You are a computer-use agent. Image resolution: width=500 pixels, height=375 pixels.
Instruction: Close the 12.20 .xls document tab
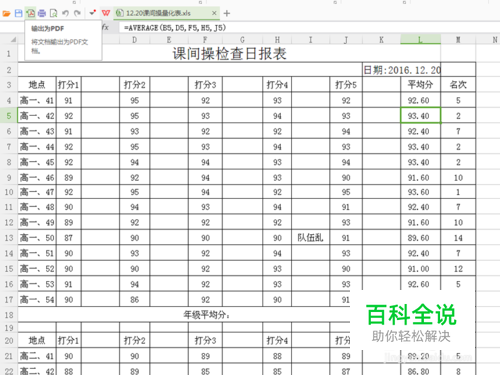point(214,13)
